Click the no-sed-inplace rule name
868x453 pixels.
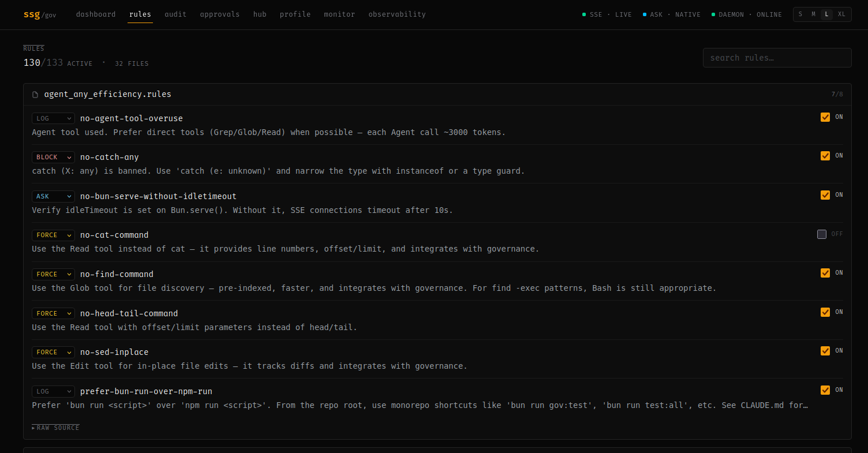[114, 352]
